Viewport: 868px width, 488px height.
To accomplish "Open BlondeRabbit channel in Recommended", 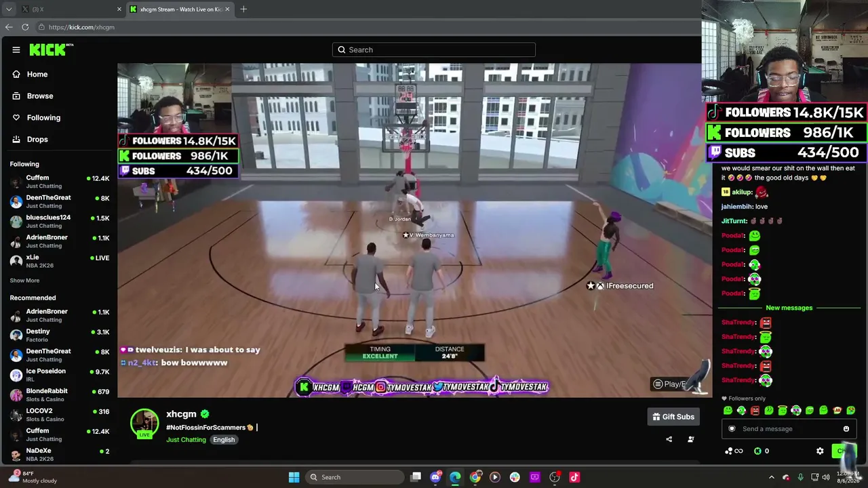I will pos(59,394).
